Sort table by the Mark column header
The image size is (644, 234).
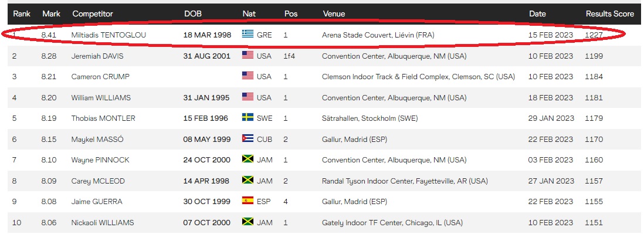pyautogui.click(x=52, y=14)
